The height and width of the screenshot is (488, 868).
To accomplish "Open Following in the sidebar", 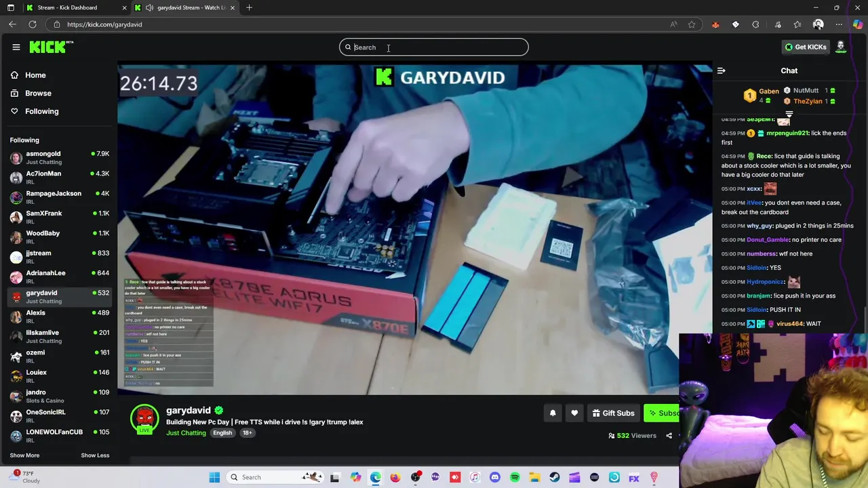I will coord(41,111).
